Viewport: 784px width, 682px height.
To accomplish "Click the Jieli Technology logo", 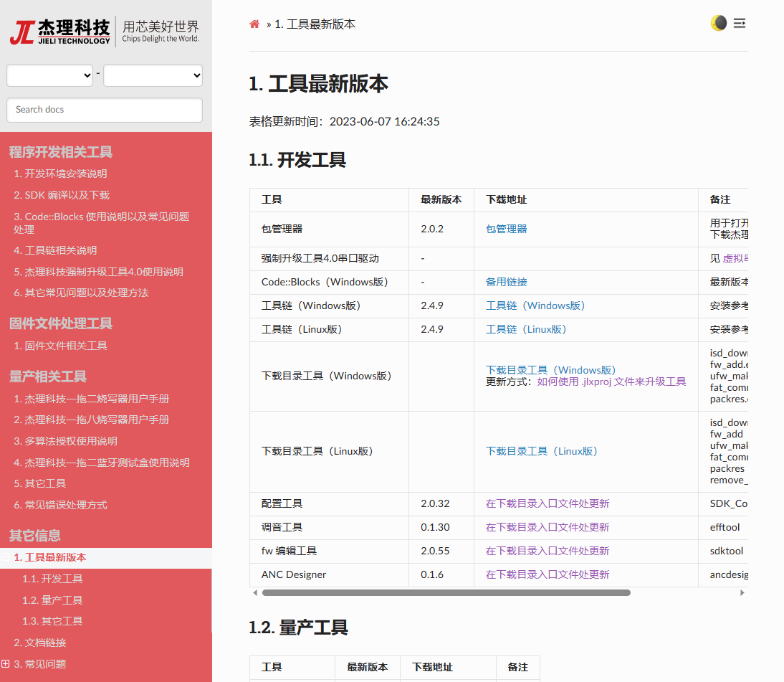I will point(105,32).
